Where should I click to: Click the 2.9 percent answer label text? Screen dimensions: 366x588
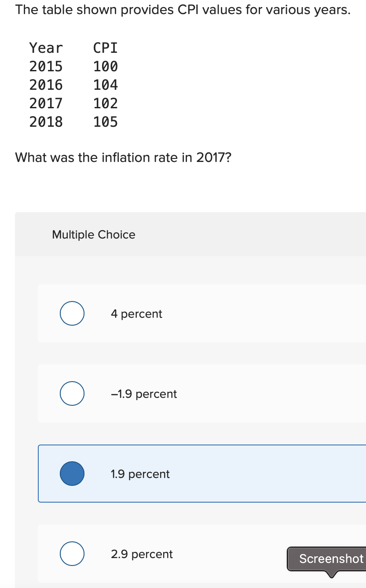coord(142,554)
